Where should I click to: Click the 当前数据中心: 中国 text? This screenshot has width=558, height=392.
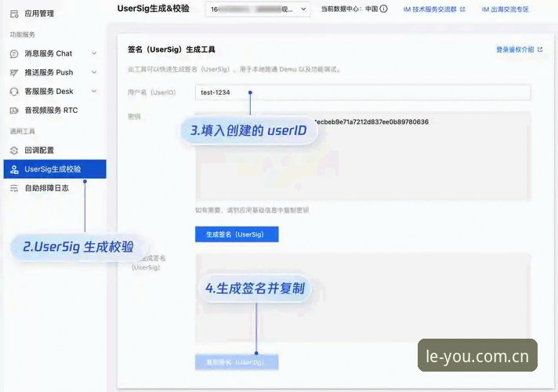(349, 9)
